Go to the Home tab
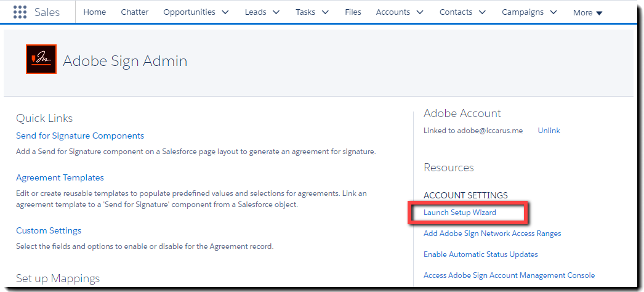Image resolution: width=644 pixels, height=292 pixels. tap(94, 12)
